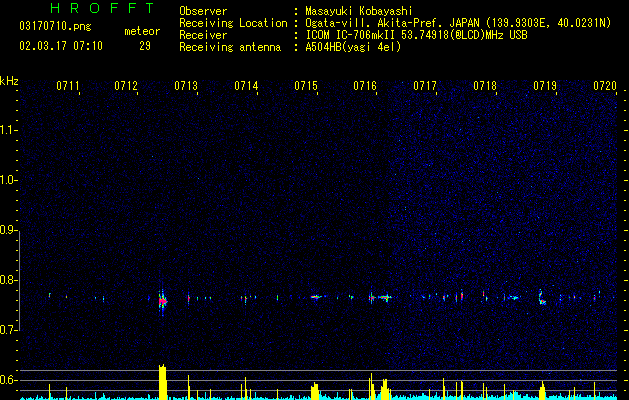Click the "Receiving Location" field label
629x400 pixels.
point(233,23)
